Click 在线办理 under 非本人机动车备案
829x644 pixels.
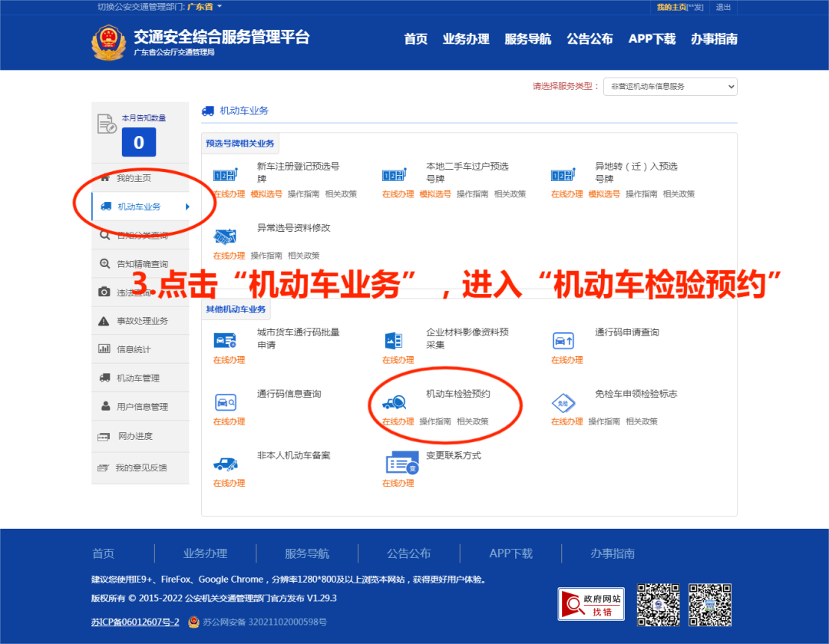[x=229, y=484]
